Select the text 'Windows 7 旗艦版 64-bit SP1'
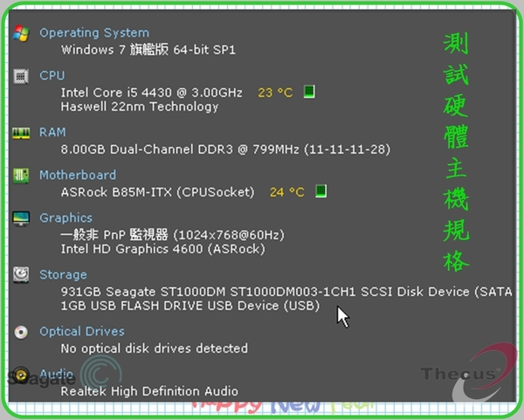Viewport: 524px width, 420px height. 148,50
